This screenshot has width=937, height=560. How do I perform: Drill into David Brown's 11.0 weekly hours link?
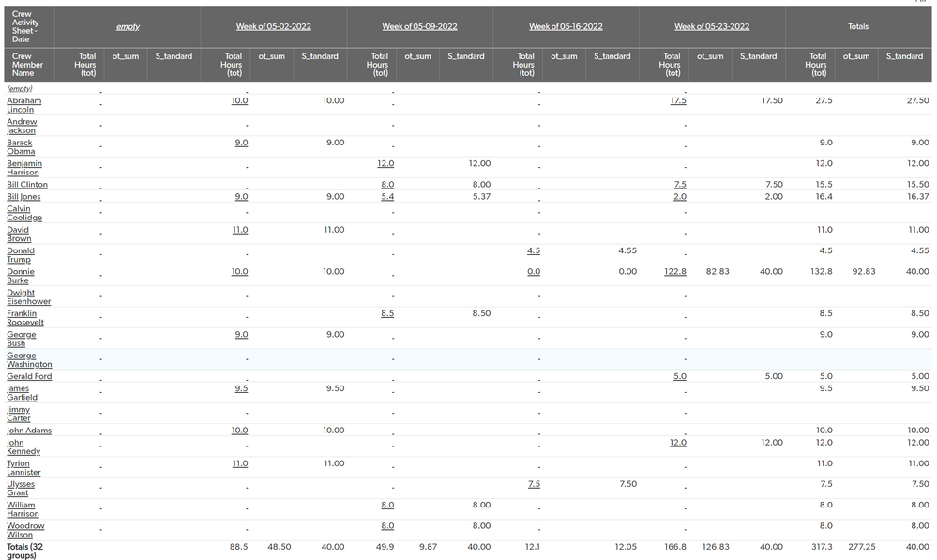click(240, 230)
